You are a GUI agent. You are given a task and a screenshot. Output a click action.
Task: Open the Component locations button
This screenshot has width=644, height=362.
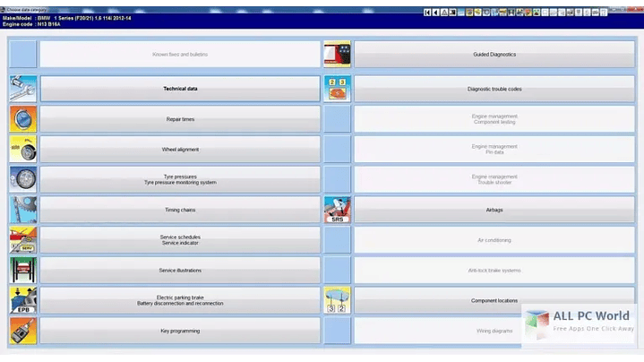pos(494,300)
